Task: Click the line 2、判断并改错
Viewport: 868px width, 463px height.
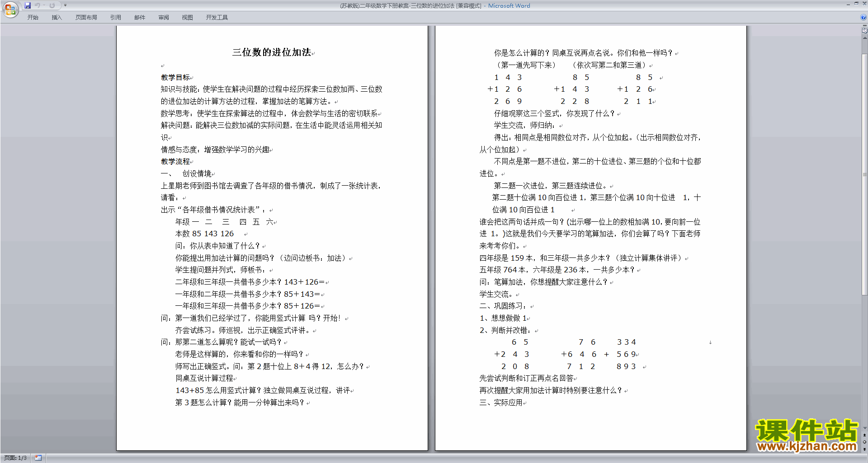Action: click(505, 330)
